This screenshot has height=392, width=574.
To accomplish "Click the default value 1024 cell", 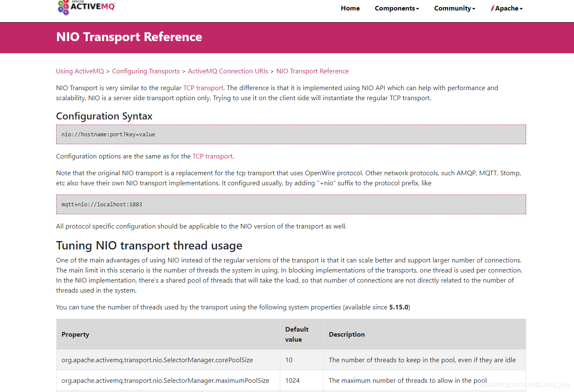I will click(302, 381).
